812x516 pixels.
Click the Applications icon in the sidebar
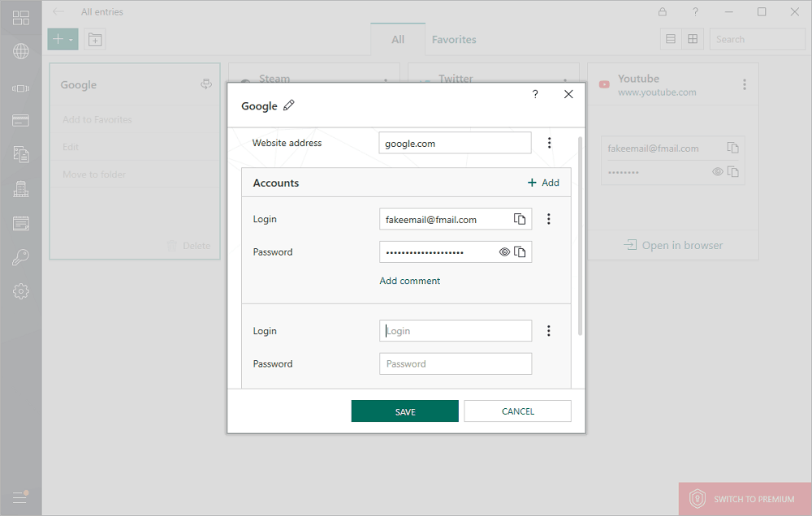(x=21, y=88)
